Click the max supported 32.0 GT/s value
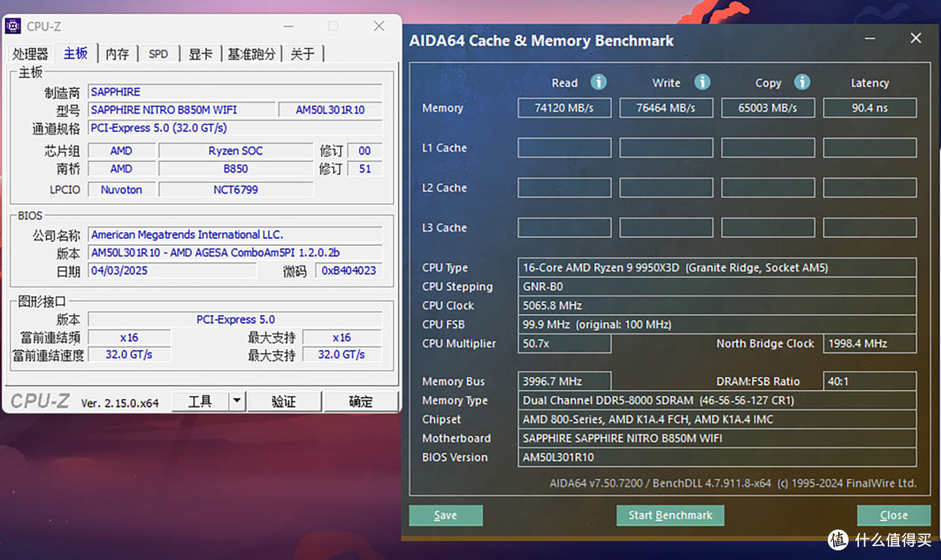Image resolution: width=941 pixels, height=560 pixels. [x=342, y=354]
